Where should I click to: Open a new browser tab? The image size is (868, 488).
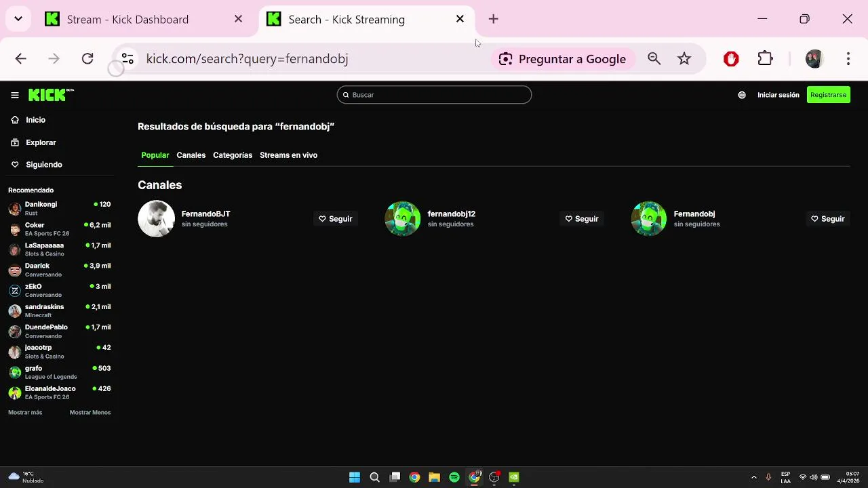coord(493,19)
